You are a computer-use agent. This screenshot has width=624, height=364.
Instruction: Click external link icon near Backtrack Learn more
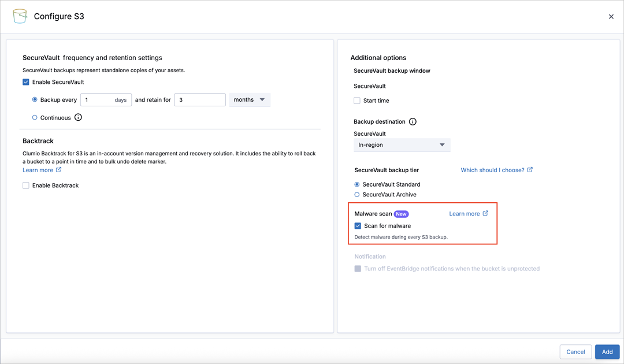click(58, 170)
